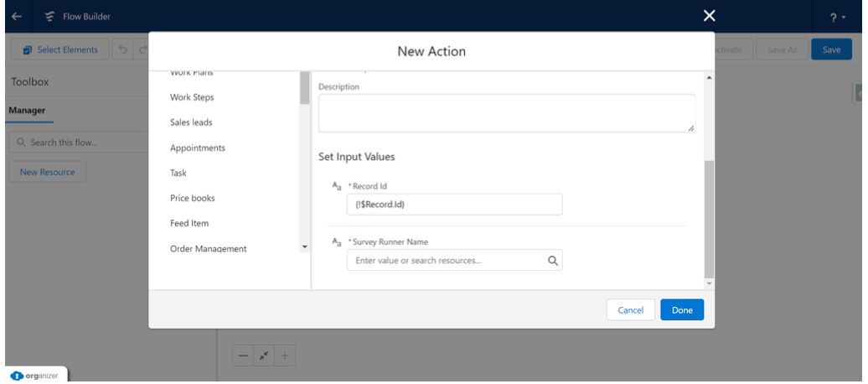Close the New Action dialog with X
Image resolution: width=868 pixels, height=384 pixels.
pos(709,16)
